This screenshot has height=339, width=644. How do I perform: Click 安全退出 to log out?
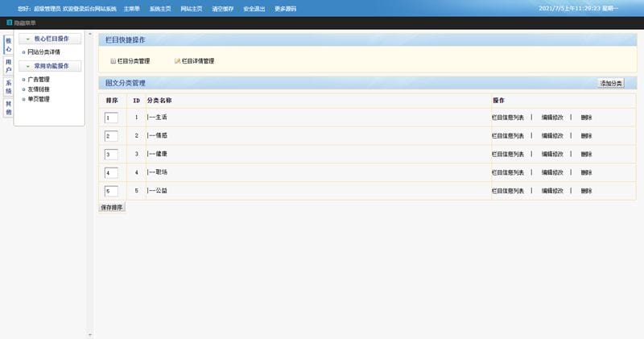254,9
